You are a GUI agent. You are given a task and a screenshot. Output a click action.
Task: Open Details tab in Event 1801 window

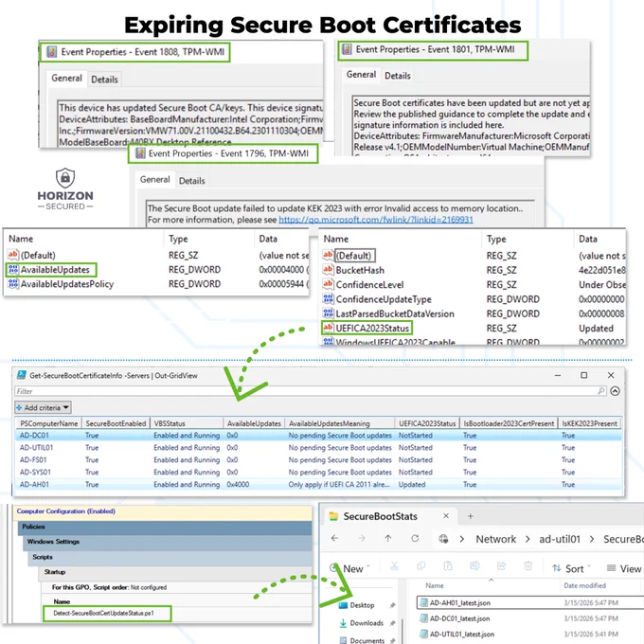[x=398, y=76]
